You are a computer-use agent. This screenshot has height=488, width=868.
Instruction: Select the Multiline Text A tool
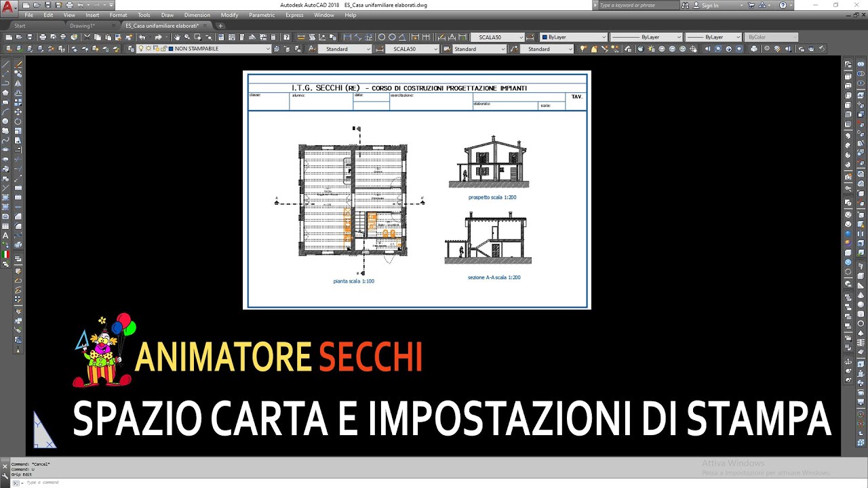click(x=5, y=236)
